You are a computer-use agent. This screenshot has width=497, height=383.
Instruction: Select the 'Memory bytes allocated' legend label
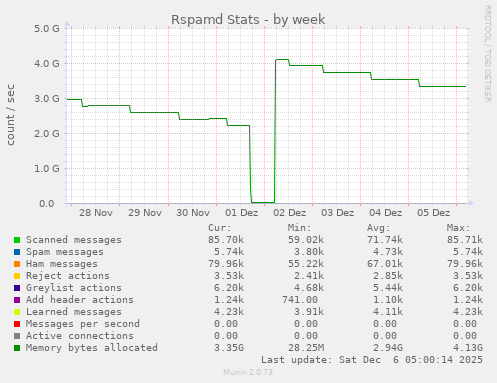point(92,348)
